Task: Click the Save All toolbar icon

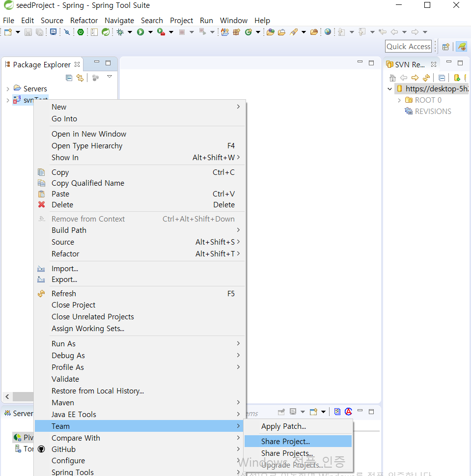Action: (x=39, y=32)
